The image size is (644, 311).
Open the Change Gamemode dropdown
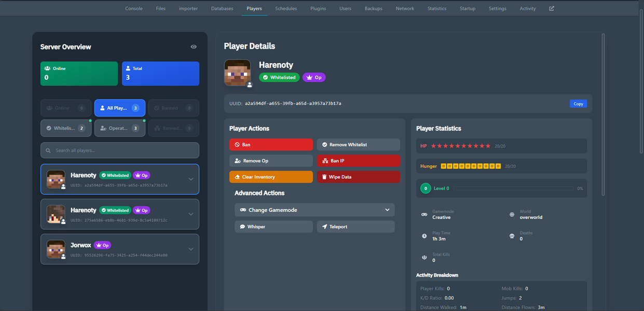314,209
